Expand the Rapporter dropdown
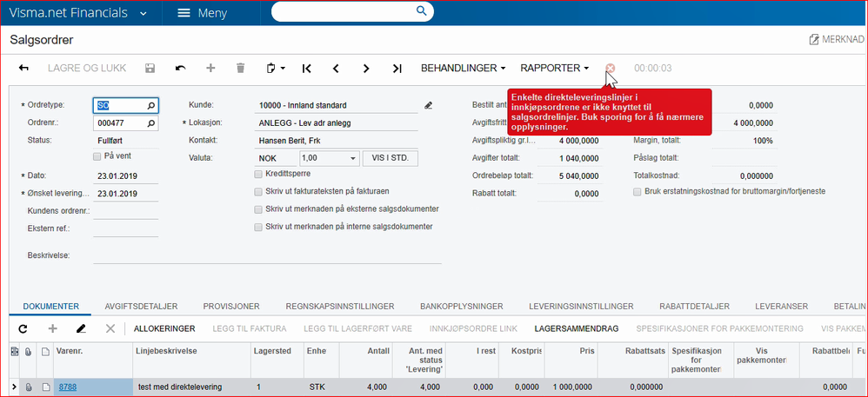This screenshot has width=868, height=397. coord(554,68)
